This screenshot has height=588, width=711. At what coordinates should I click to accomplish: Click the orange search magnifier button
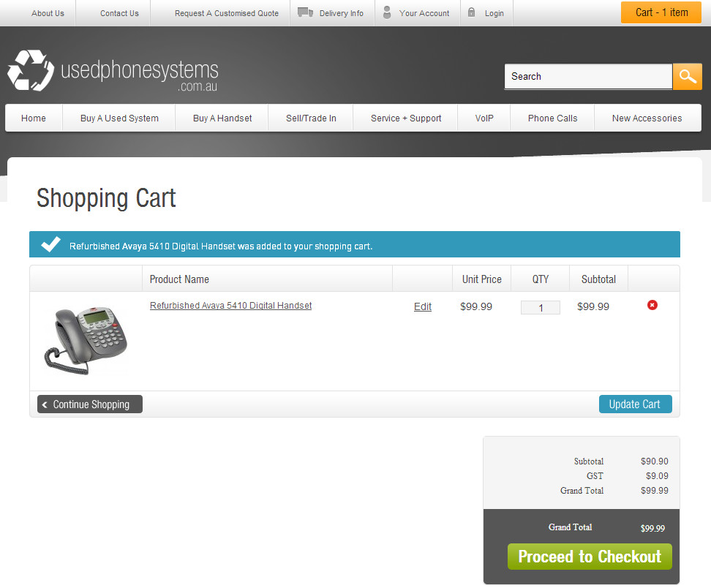687,77
